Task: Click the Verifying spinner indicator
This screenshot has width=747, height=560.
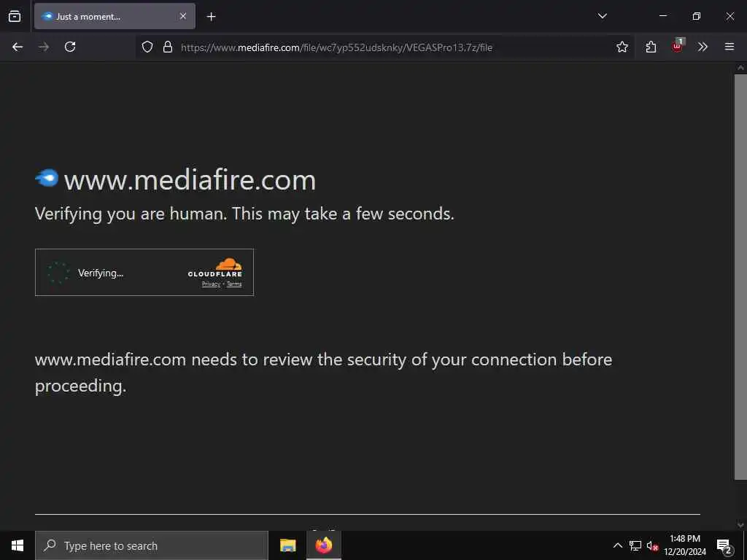Action: coord(58,273)
